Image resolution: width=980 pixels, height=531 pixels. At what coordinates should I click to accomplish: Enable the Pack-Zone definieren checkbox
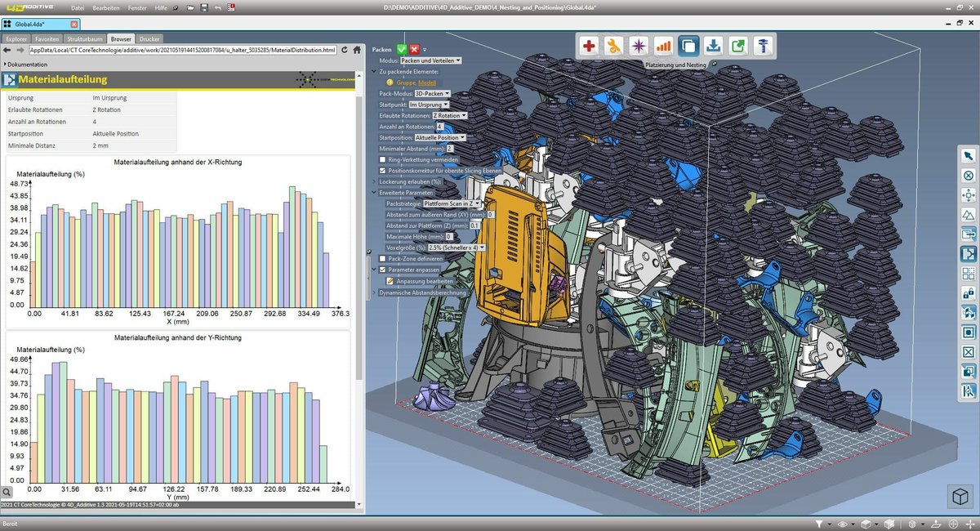[381, 259]
